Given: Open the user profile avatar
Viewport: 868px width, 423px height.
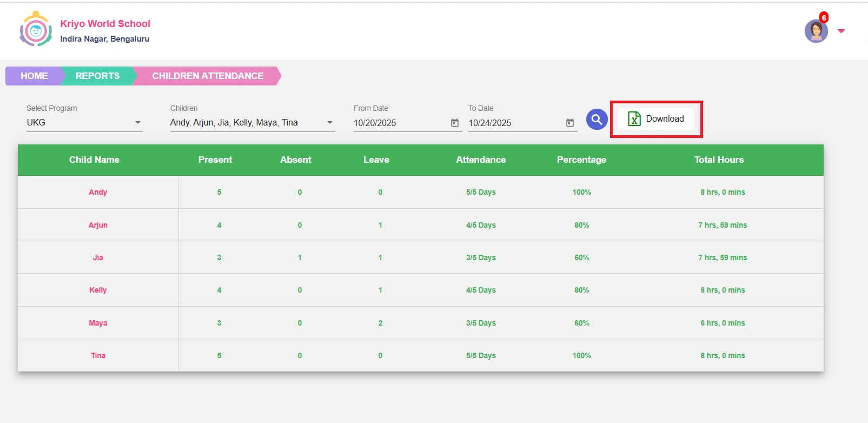Looking at the screenshot, I should click(816, 31).
